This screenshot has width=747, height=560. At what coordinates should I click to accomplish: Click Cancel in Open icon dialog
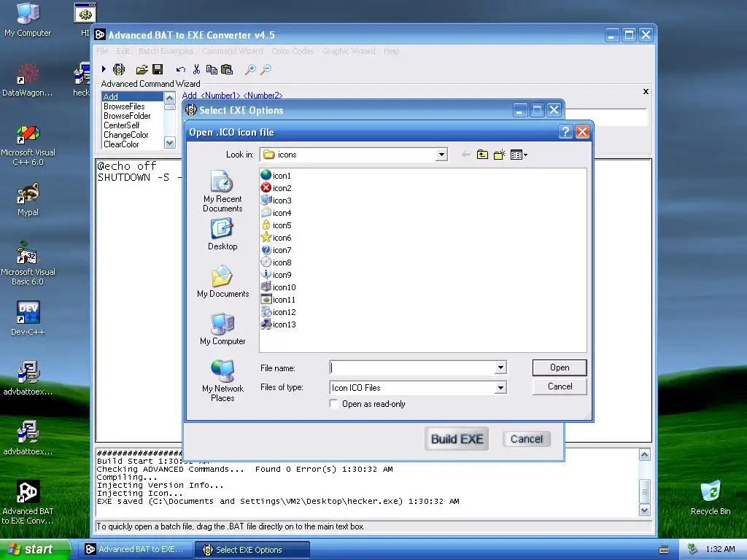[x=560, y=386]
